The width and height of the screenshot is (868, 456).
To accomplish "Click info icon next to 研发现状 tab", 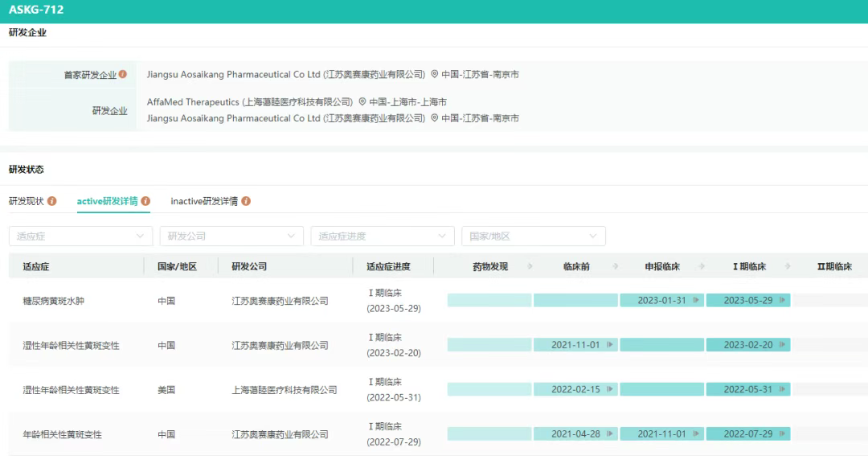I will click(x=52, y=201).
